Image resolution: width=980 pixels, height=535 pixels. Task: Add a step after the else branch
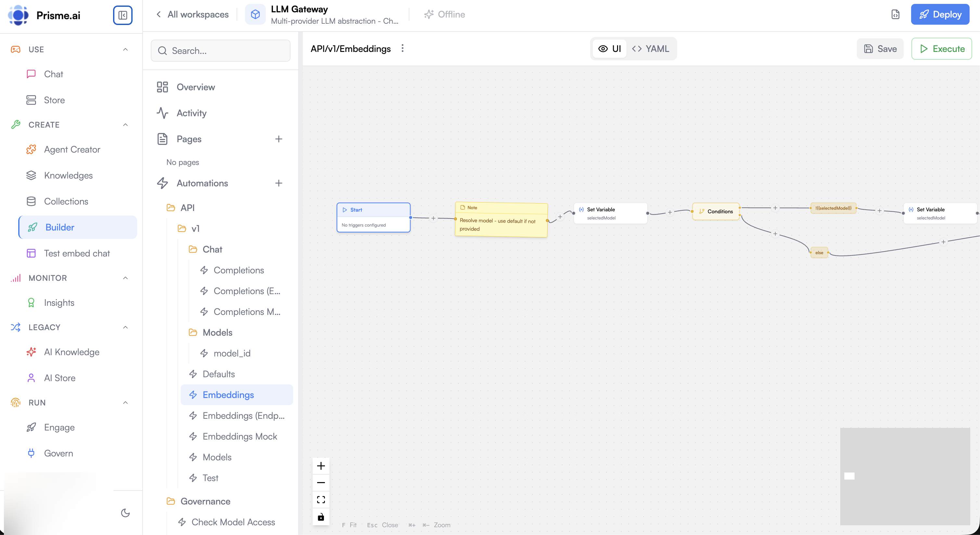click(943, 242)
